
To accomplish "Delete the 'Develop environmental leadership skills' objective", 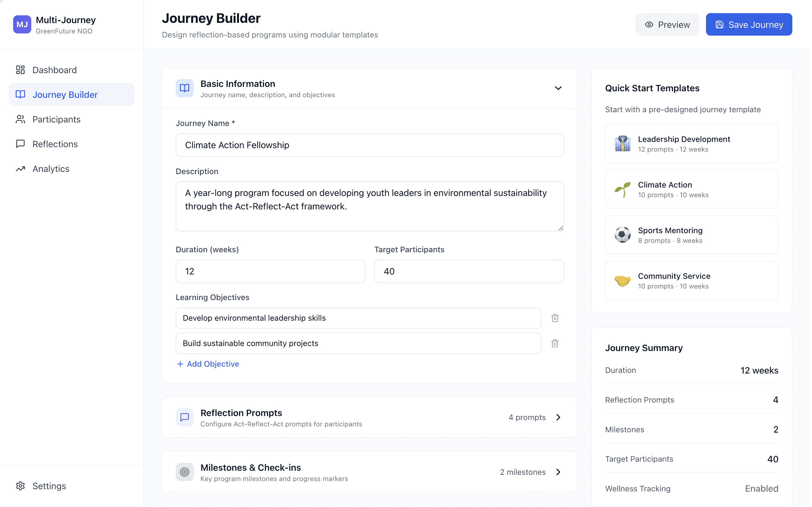I will (556, 319).
